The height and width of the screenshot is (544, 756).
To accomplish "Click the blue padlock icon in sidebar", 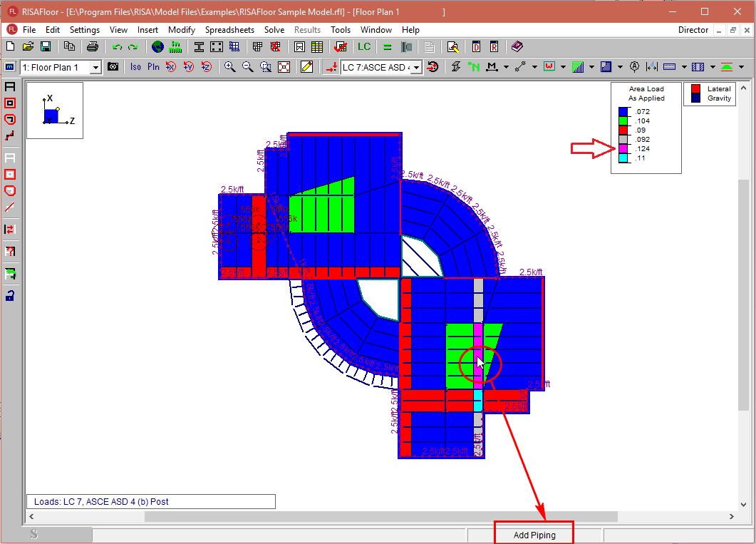I will pyautogui.click(x=10, y=295).
